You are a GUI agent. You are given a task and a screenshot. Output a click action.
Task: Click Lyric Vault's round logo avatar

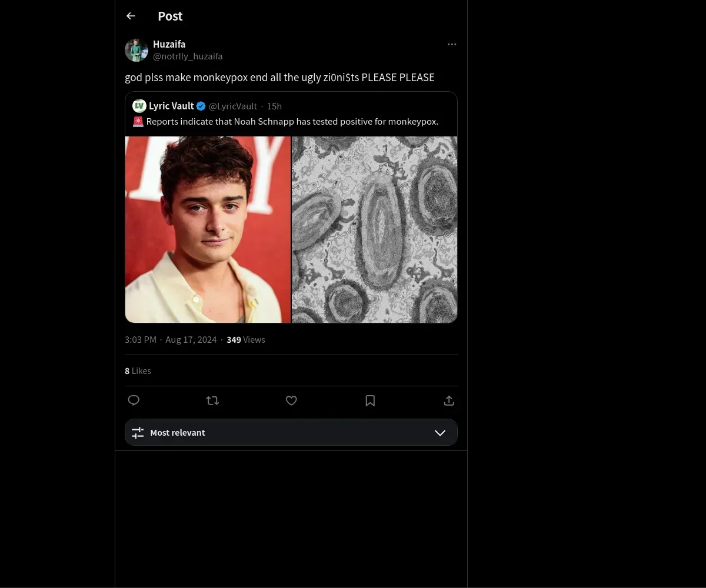tap(139, 106)
